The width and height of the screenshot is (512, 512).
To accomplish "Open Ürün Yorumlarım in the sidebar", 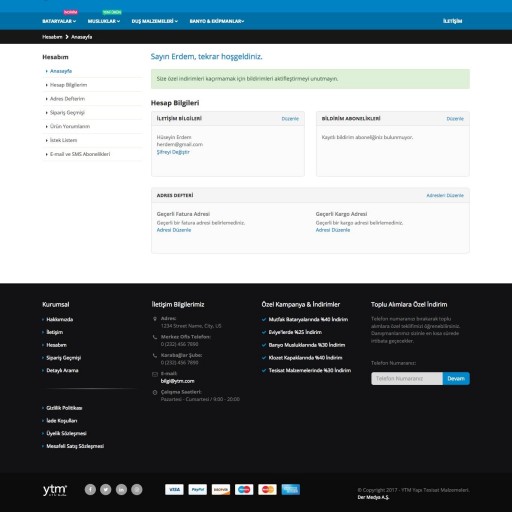I will 70,126.
